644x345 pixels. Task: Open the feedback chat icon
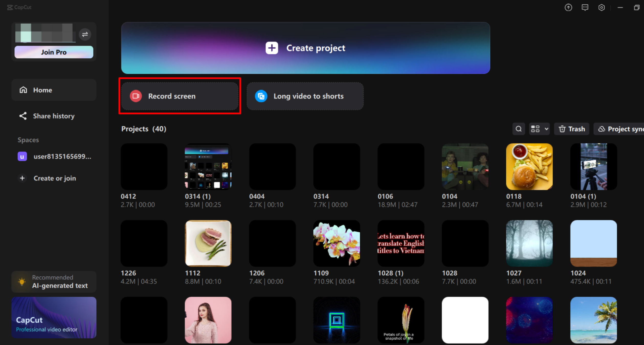pyautogui.click(x=585, y=7)
